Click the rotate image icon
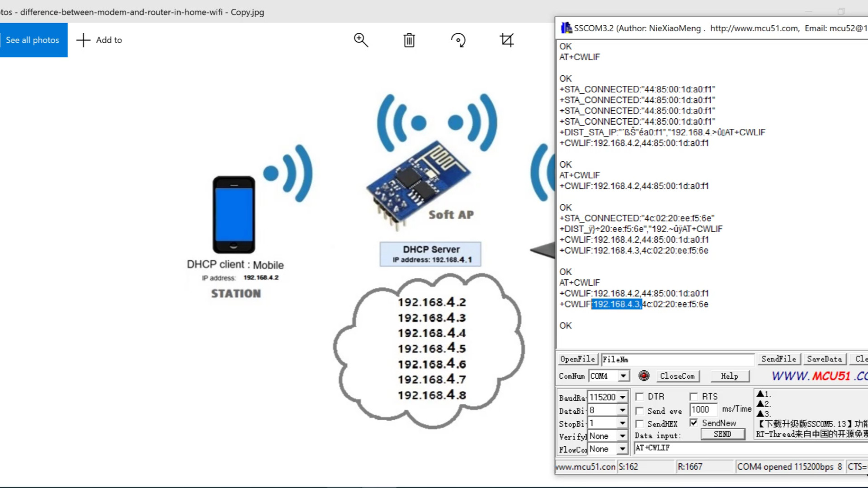The width and height of the screenshot is (868, 488). tap(458, 40)
